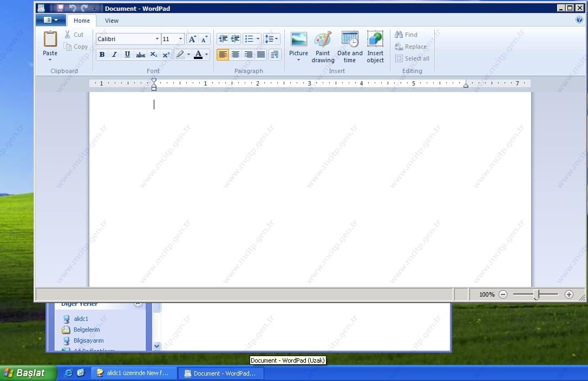This screenshot has width=588, height=381.
Task: Expand the Picture dropdown arrow
Action: click(x=298, y=60)
